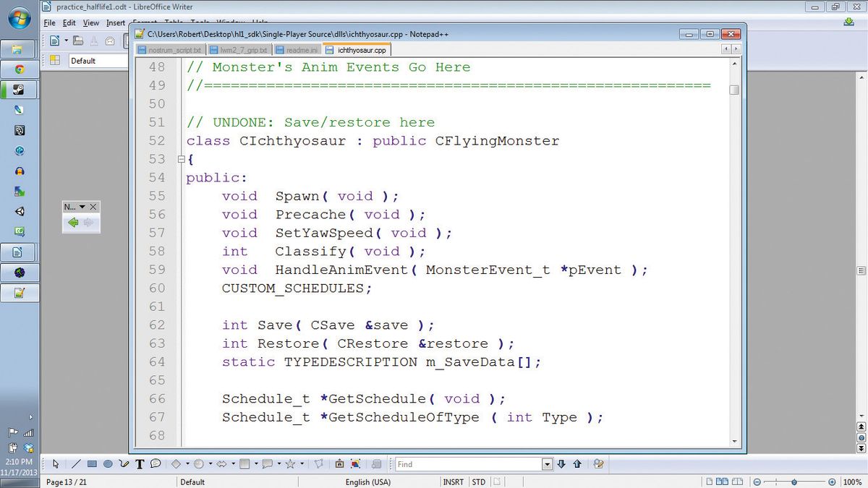
Task: Select the Callouts speech bubble tool
Action: click(156, 463)
